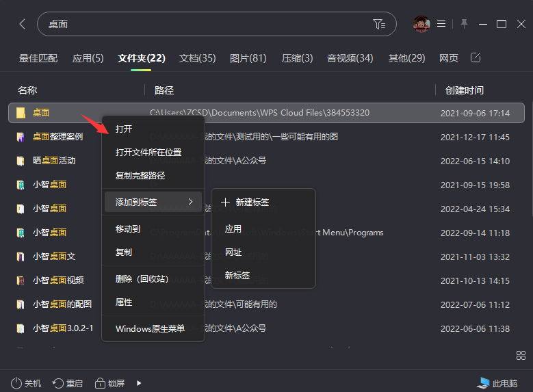Select the 小智桌面3.0.2-1 folder icon
Image resolution: width=533 pixels, height=392 pixels.
(21, 328)
